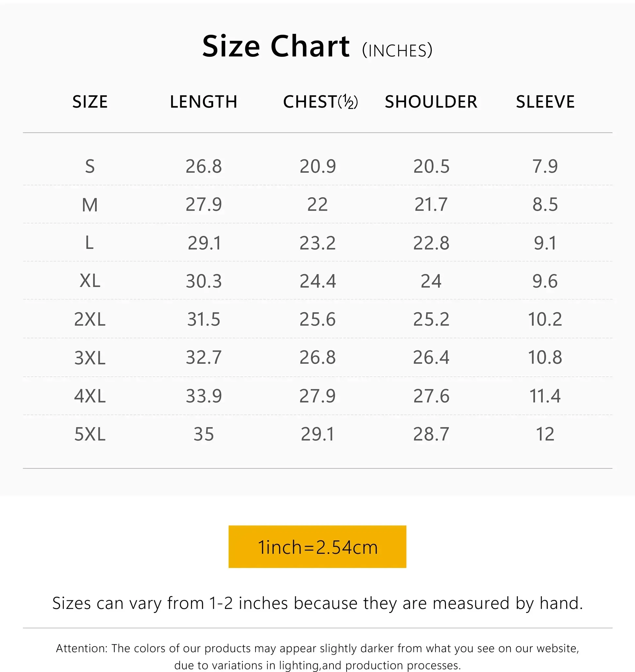The image size is (635, 672).
Task: Click the 2XL size row label
Action: (90, 319)
